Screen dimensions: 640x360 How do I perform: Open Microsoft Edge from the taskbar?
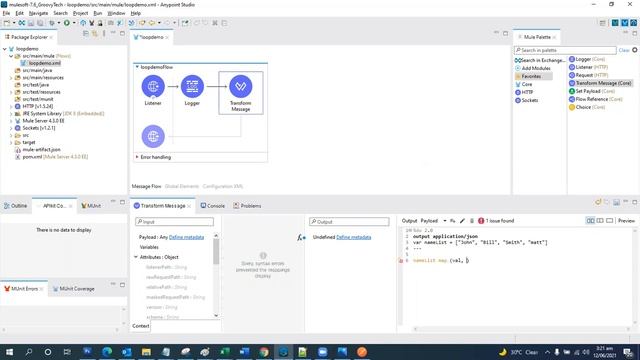pos(107,351)
